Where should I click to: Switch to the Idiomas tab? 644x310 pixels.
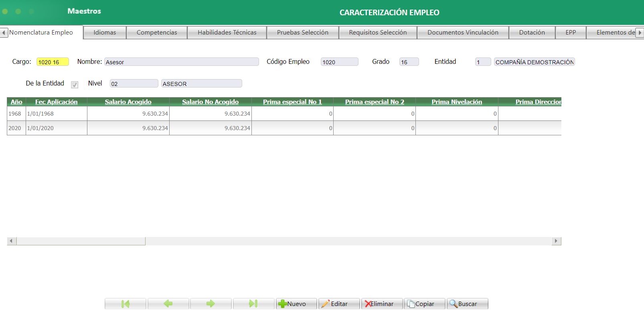(105, 33)
